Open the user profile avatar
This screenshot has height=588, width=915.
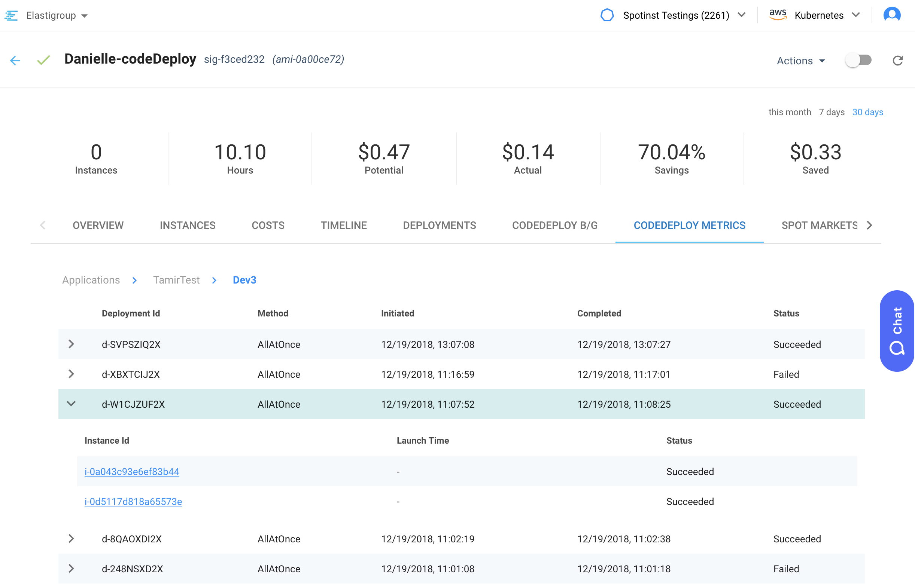[891, 15]
